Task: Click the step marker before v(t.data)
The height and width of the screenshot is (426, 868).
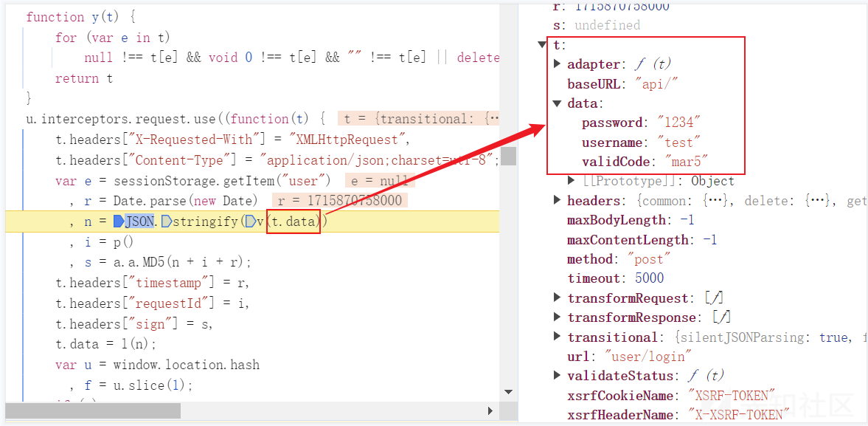Action: (251, 221)
